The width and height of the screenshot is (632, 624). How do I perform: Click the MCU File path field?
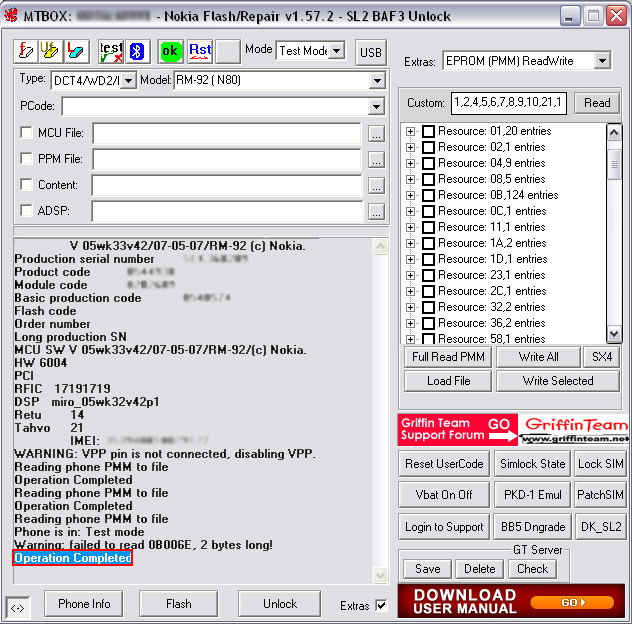click(227, 133)
